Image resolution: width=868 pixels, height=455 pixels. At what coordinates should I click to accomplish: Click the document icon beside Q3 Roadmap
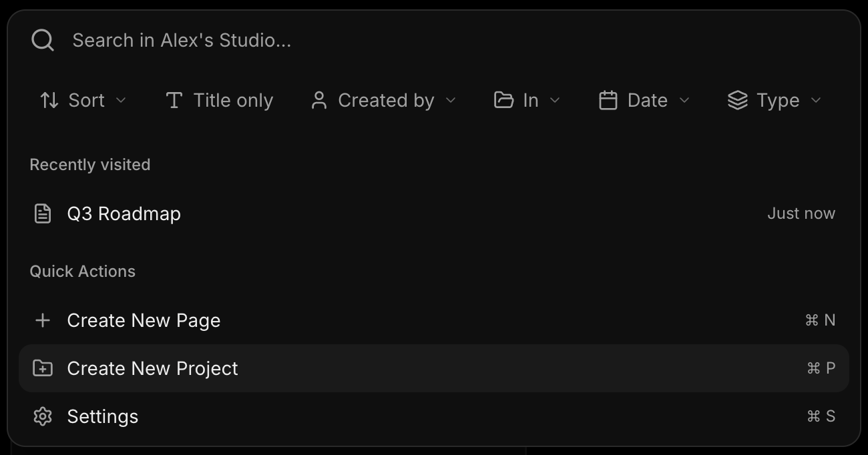click(43, 213)
